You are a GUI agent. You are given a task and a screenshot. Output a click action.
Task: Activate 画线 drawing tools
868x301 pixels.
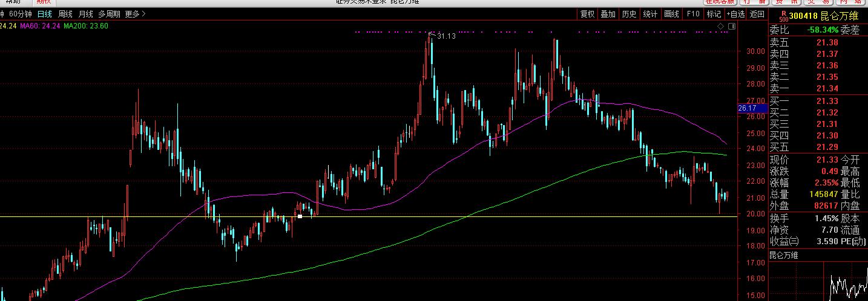coord(671,14)
